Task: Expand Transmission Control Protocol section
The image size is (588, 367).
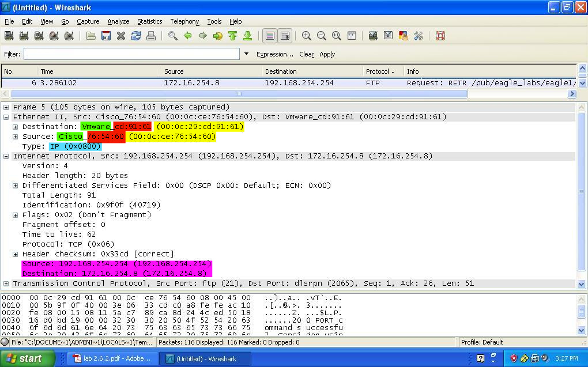Action: click(x=6, y=284)
